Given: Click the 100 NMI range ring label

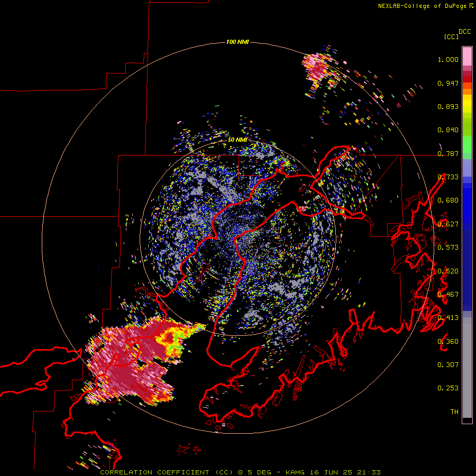Looking at the screenshot, I should pos(237,42).
